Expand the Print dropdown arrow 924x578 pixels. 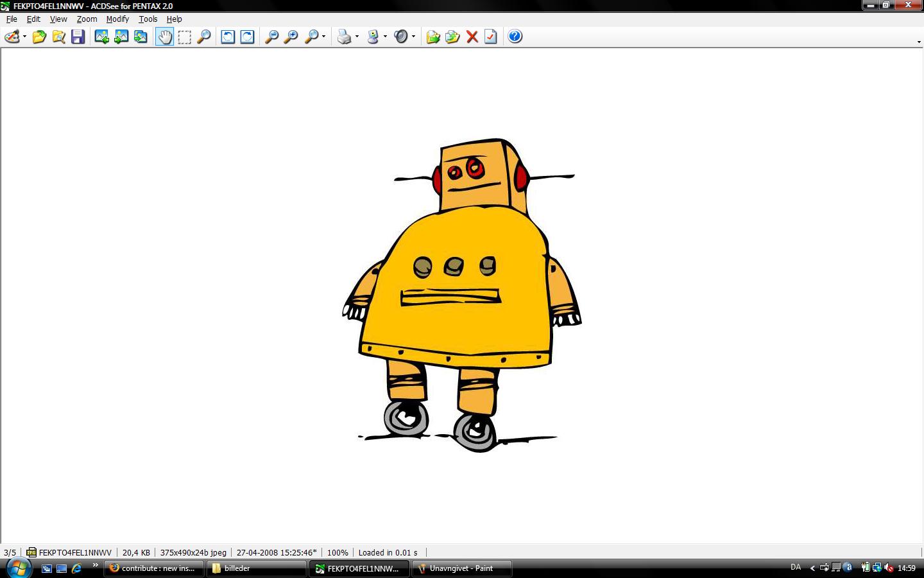pyautogui.click(x=357, y=37)
